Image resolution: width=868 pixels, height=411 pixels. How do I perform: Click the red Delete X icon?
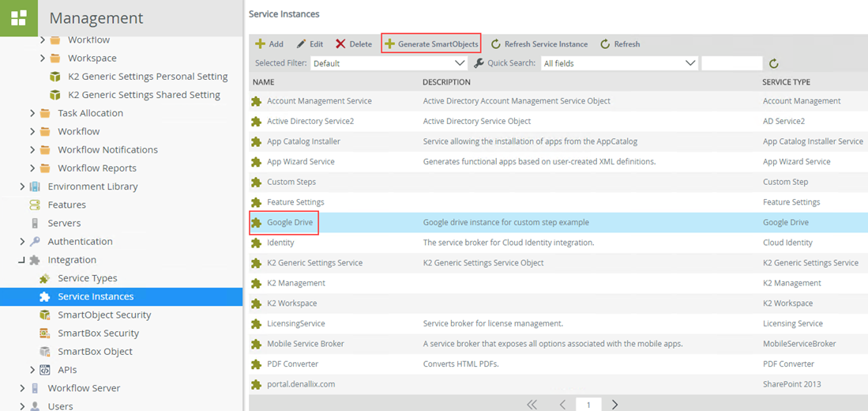[x=340, y=44]
